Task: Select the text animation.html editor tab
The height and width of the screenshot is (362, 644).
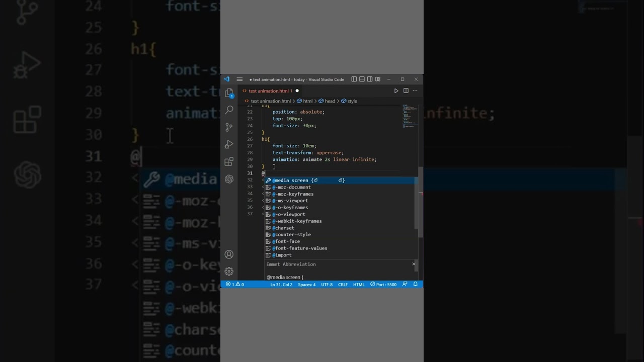Action: (x=271, y=91)
